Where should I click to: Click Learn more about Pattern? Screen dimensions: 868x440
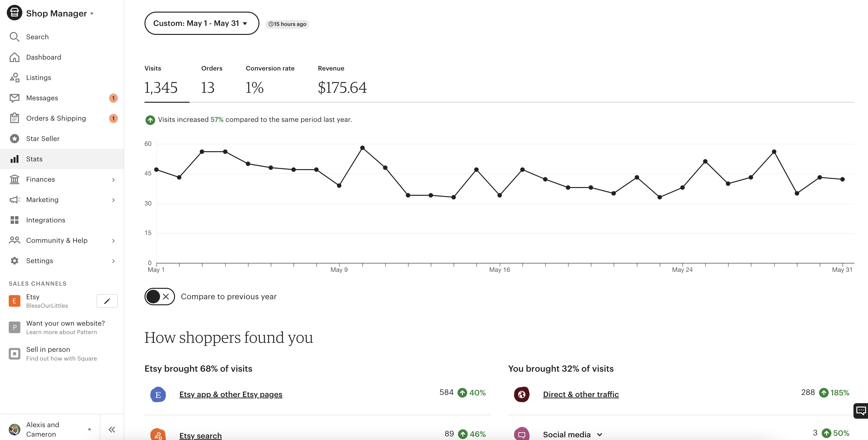tap(62, 332)
